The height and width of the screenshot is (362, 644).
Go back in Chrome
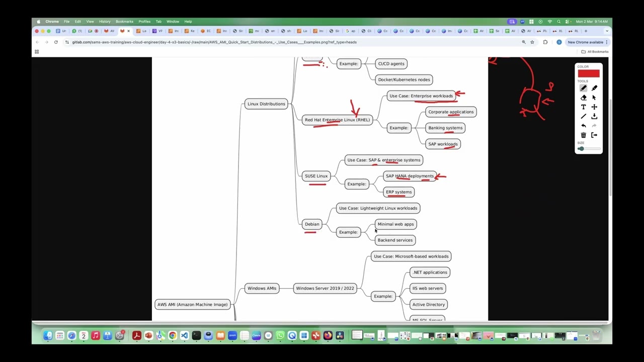pyautogui.click(x=37, y=42)
